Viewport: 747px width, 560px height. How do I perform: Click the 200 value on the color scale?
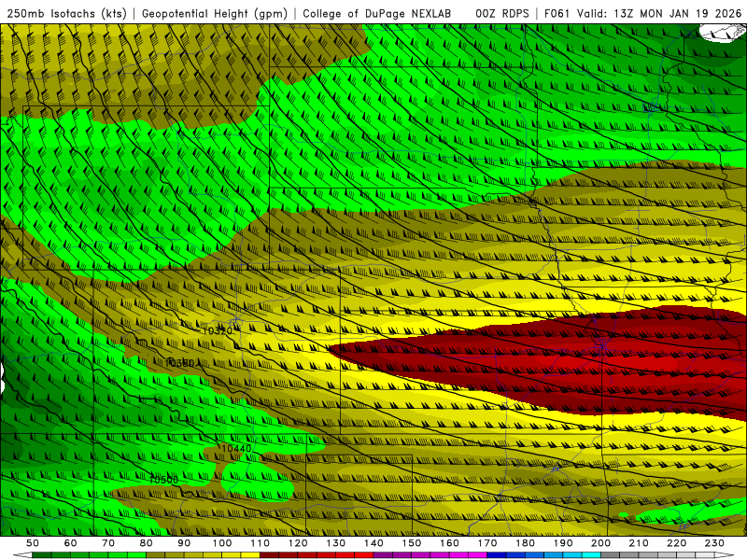(600, 543)
